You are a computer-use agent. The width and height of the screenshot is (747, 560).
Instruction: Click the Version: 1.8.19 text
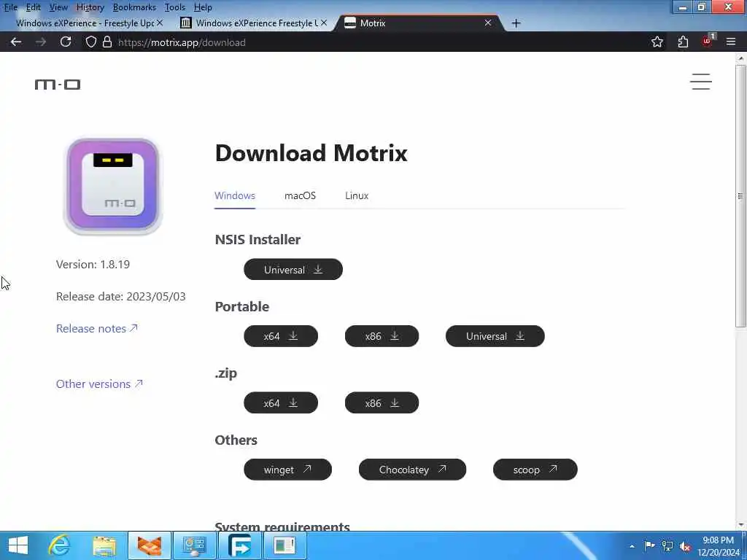(93, 264)
